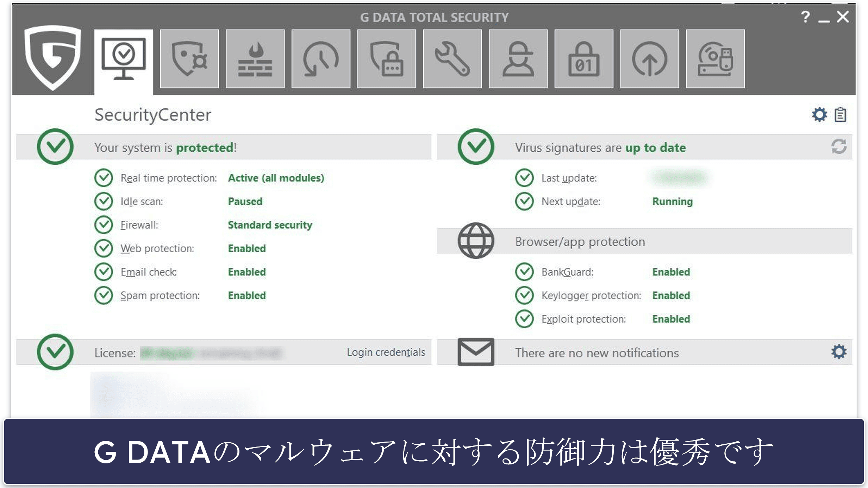Click Enabled status beside Web protection
868x488 pixels.
pyautogui.click(x=247, y=248)
